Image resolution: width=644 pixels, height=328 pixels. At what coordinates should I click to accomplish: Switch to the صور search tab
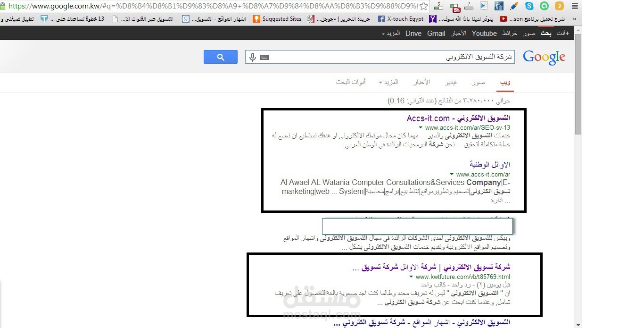(479, 82)
